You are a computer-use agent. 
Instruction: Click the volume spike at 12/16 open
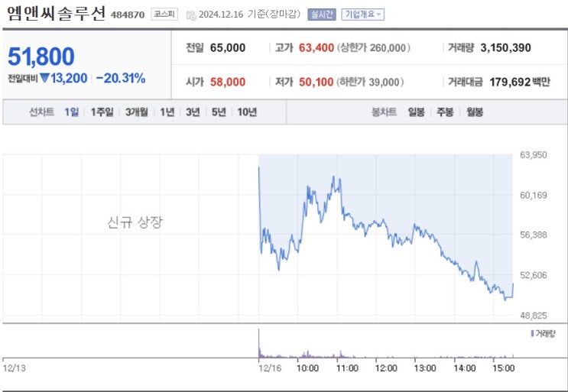(x=259, y=342)
